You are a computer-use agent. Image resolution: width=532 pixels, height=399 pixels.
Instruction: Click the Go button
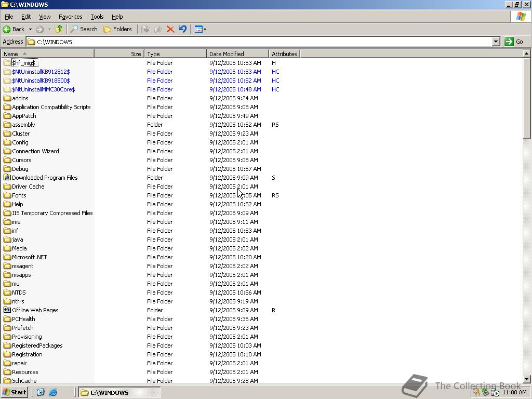point(514,42)
